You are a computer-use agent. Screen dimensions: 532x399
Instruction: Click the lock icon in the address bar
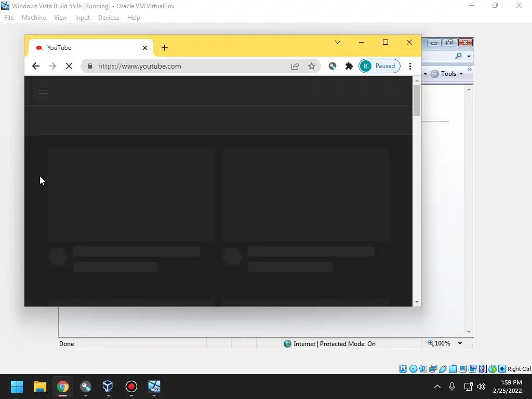(x=89, y=66)
